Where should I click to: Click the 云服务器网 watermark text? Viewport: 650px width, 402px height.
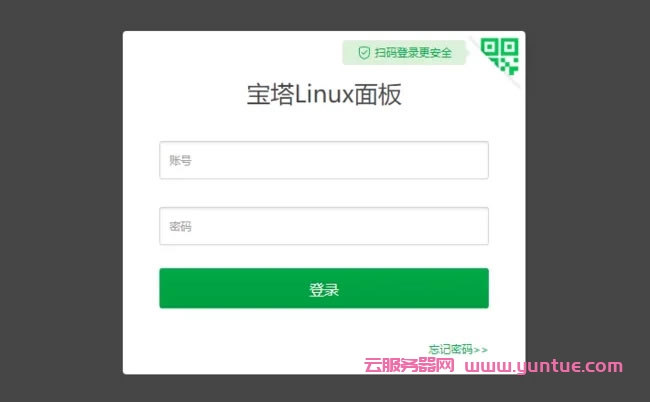pos(409,366)
